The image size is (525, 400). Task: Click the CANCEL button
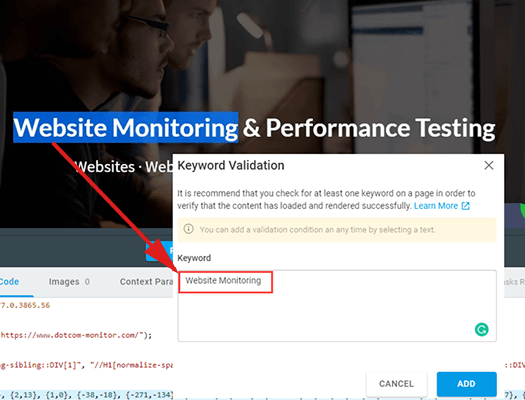[396, 384]
